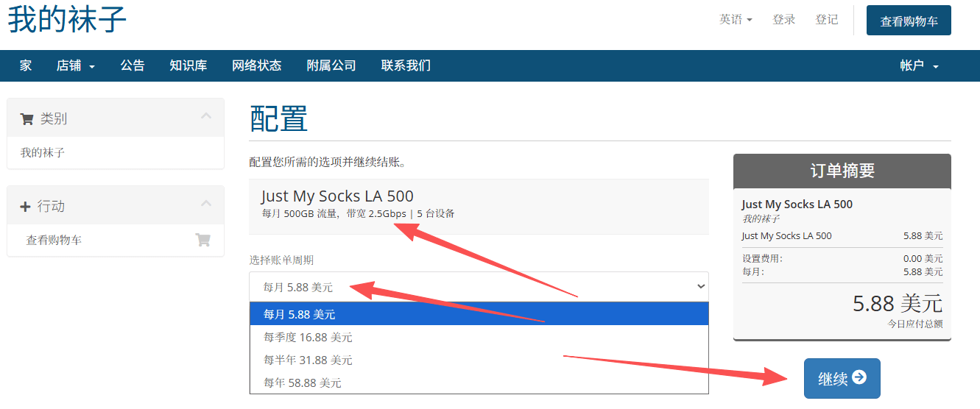Image resolution: width=980 pixels, height=409 pixels.
Task: Click 5.88 美元 total due today amount
Action: point(898,303)
